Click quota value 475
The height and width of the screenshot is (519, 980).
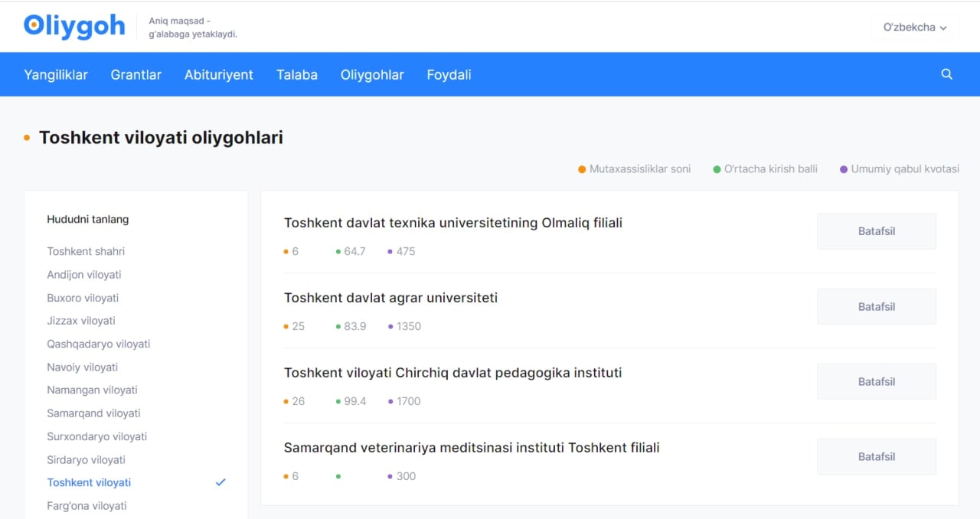coord(406,251)
